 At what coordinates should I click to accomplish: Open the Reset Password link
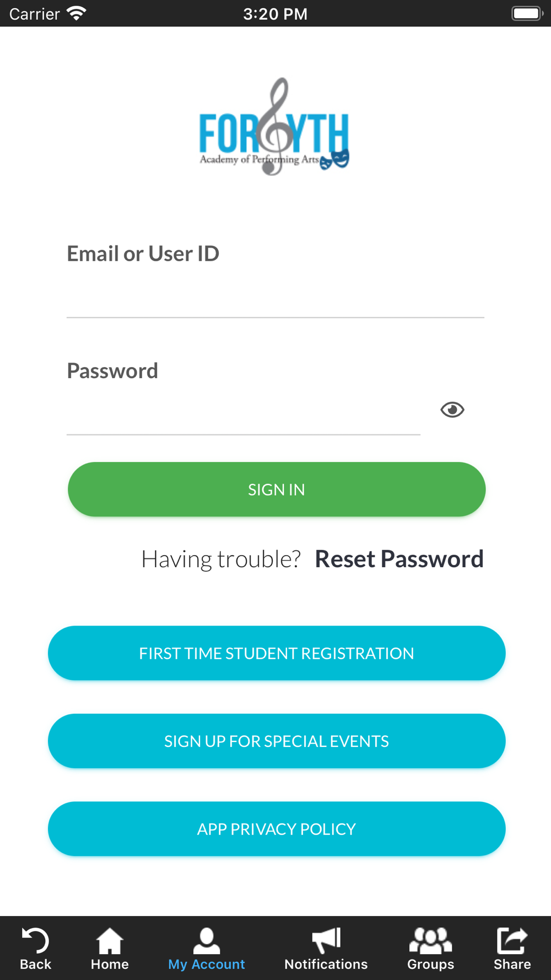tap(399, 559)
